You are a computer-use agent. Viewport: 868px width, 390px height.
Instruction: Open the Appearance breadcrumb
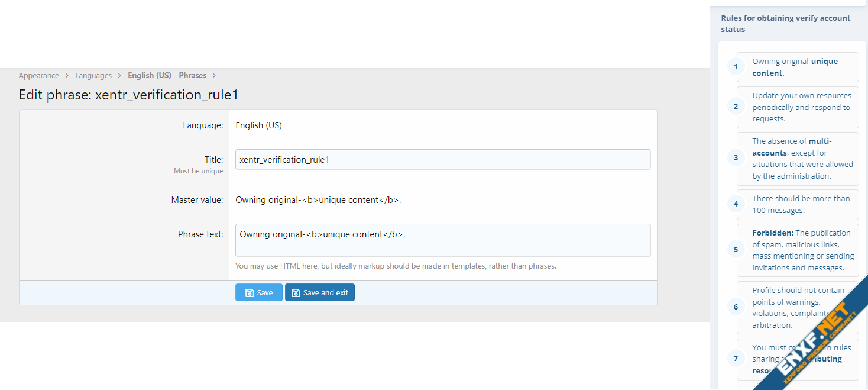pyautogui.click(x=38, y=76)
